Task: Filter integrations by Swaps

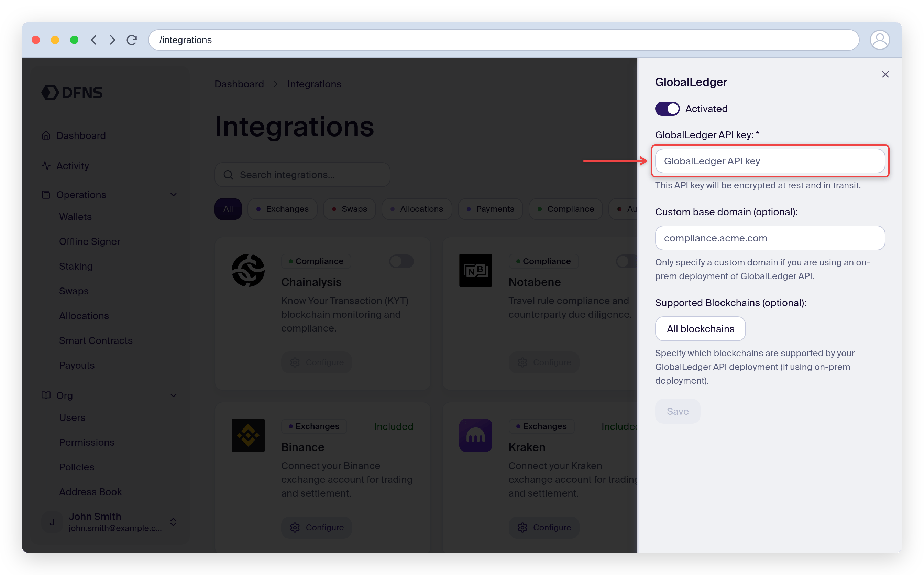Action: click(349, 209)
